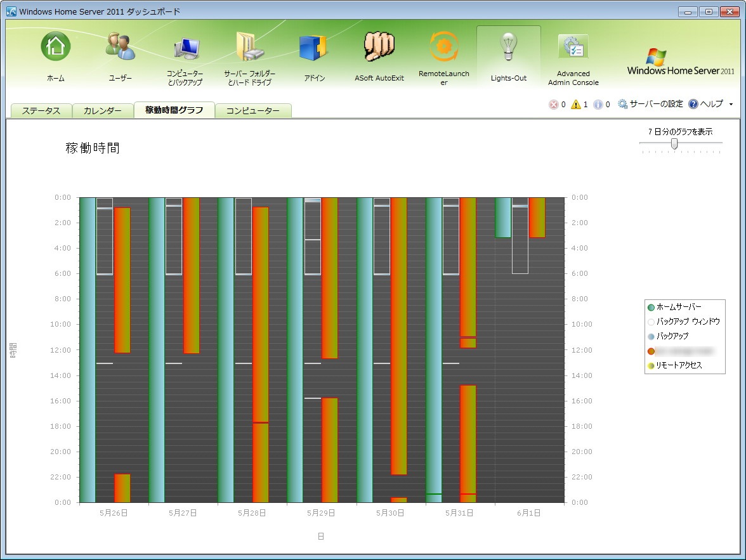Open the ASoft AutoExit fist icon
The image size is (746, 560).
click(379, 46)
